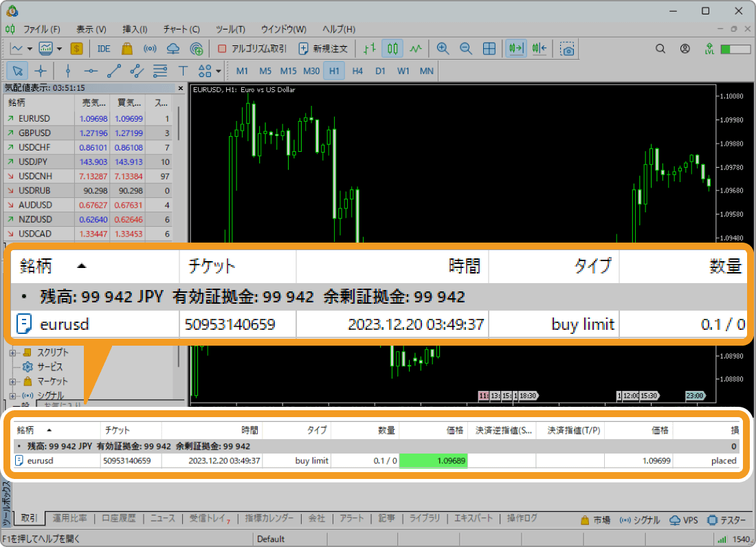The height and width of the screenshot is (547, 756).
Task: Switch chart to candlestick style
Action: click(392, 49)
